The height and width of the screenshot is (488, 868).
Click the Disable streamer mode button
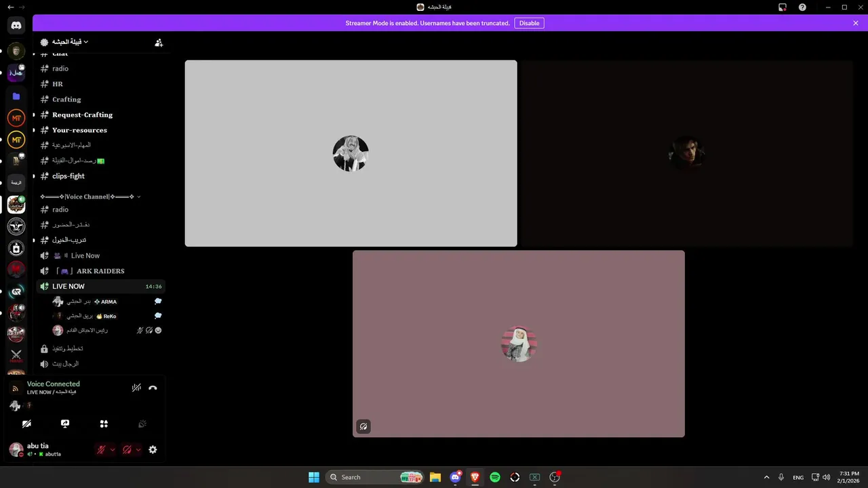tap(529, 23)
